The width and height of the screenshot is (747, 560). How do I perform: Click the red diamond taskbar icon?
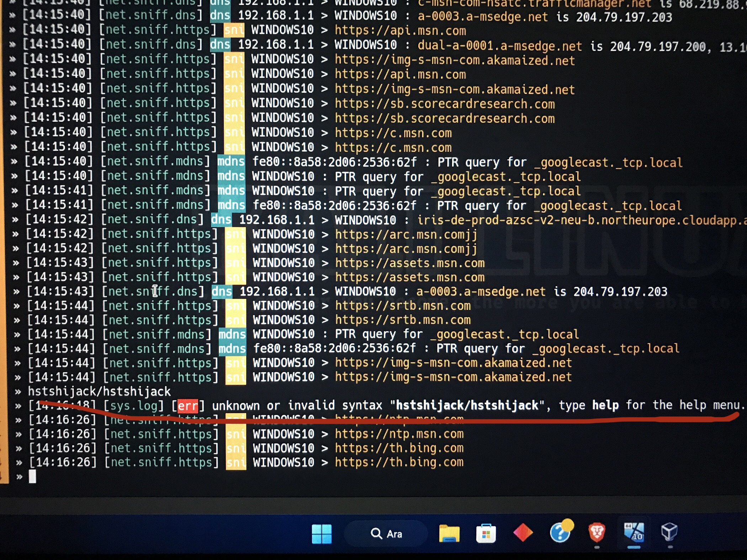pyautogui.click(x=523, y=533)
